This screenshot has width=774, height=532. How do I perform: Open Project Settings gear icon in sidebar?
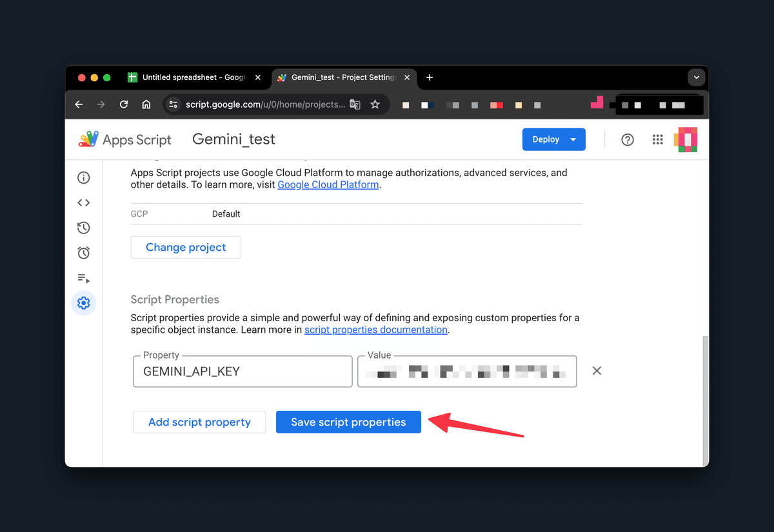click(83, 302)
